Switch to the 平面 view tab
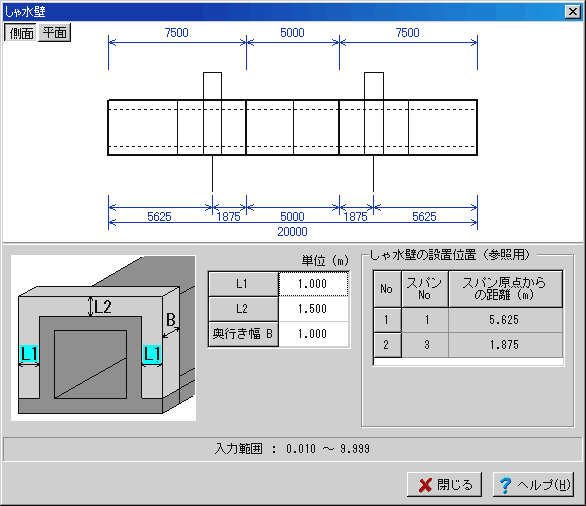The width and height of the screenshot is (586, 506). (55, 33)
